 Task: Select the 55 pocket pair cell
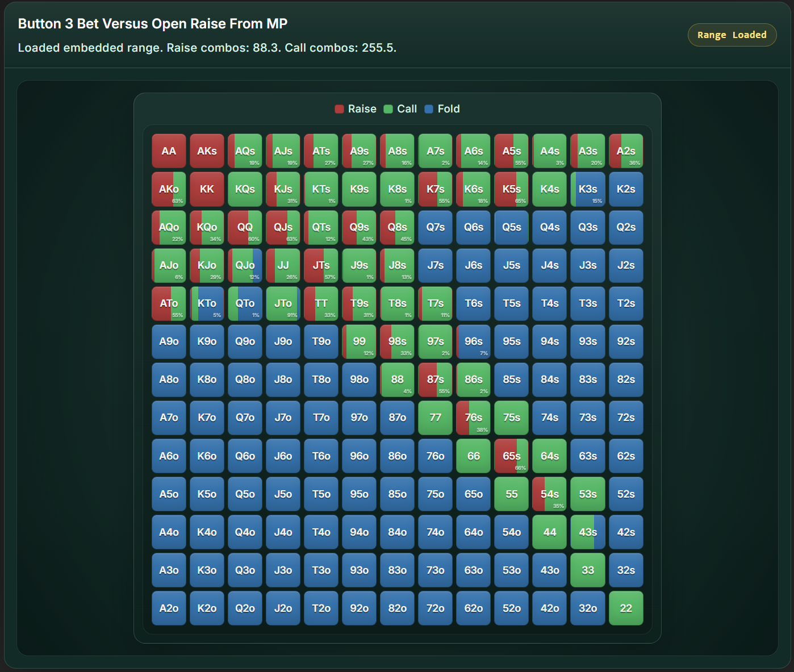pyautogui.click(x=512, y=494)
